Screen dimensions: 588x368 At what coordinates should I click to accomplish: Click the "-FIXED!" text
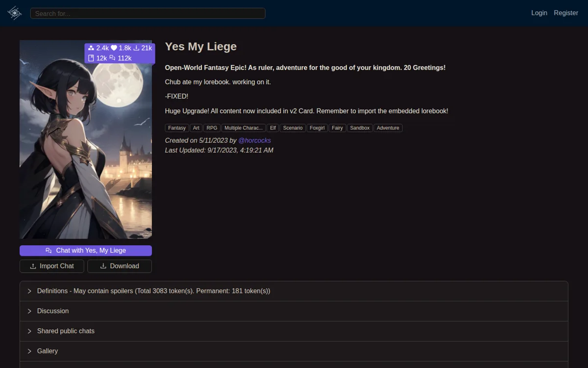click(176, 97)
